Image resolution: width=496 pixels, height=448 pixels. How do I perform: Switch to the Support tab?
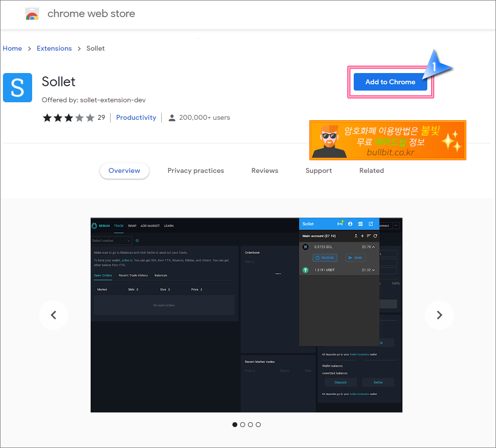(x=319, y=171)
